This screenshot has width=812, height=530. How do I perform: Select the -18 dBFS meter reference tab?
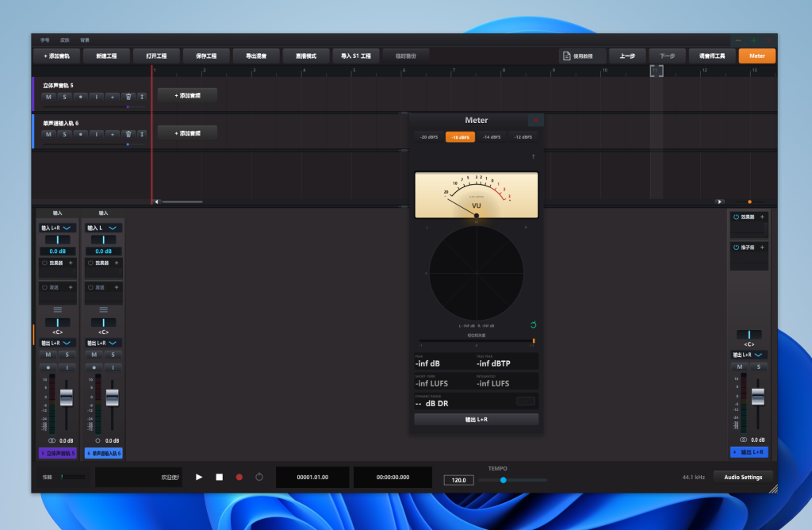[x=461, y=137]
